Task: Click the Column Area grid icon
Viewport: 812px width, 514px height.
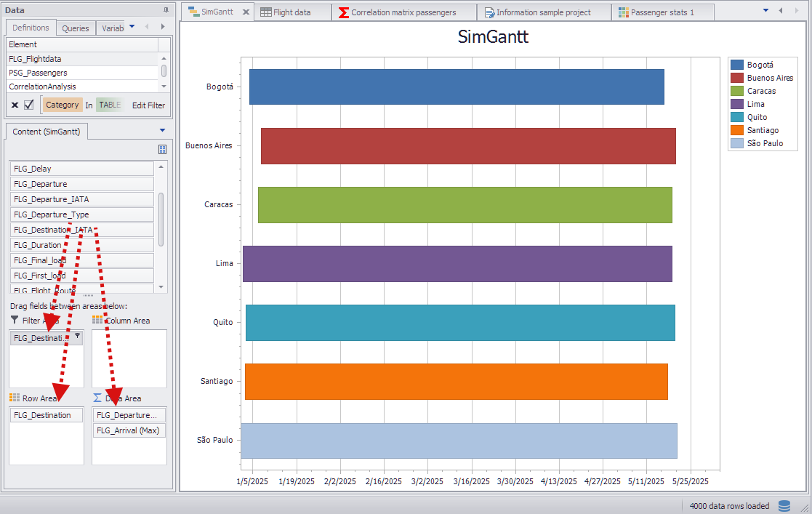Action: point(97,321)
